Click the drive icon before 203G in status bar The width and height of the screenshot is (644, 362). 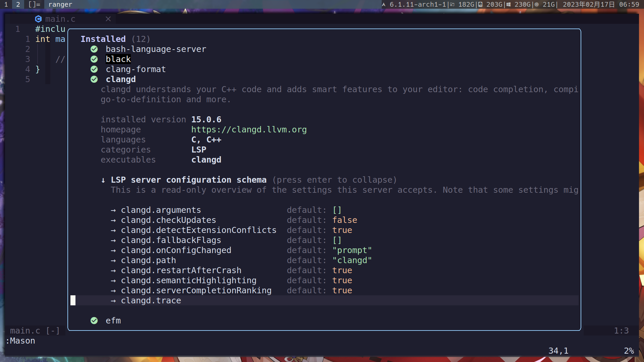pyautogui.click(x=481, y=4)
